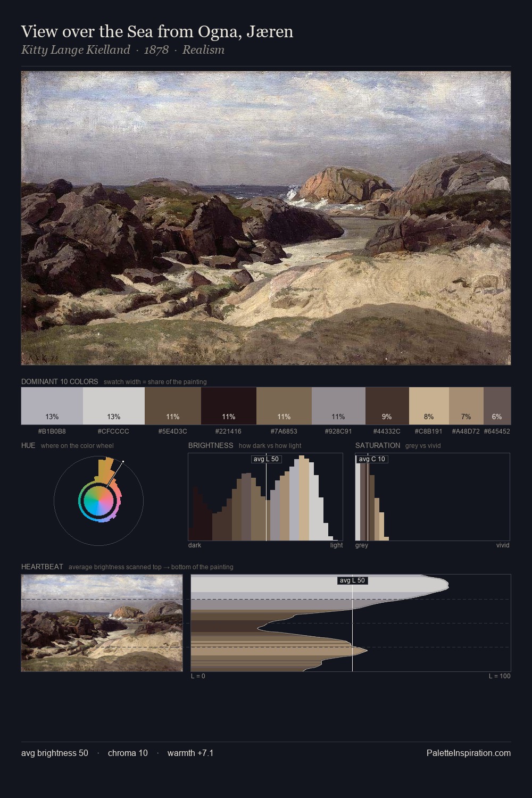Click the 'grey' axis label
532x798 pixels.
(362, 545)
